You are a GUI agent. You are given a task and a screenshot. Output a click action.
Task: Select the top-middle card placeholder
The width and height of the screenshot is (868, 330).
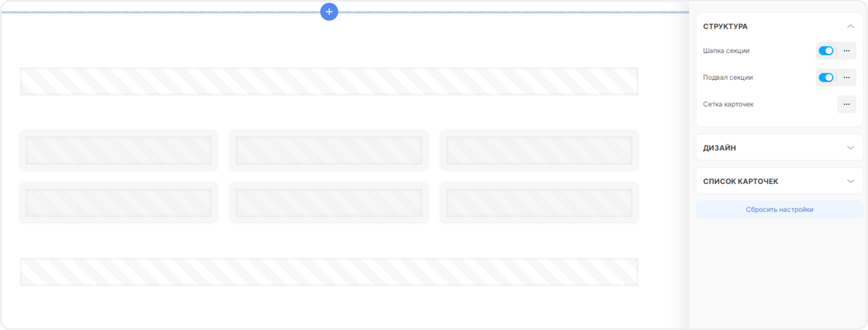pyautogui.click(x=329, y=150)
